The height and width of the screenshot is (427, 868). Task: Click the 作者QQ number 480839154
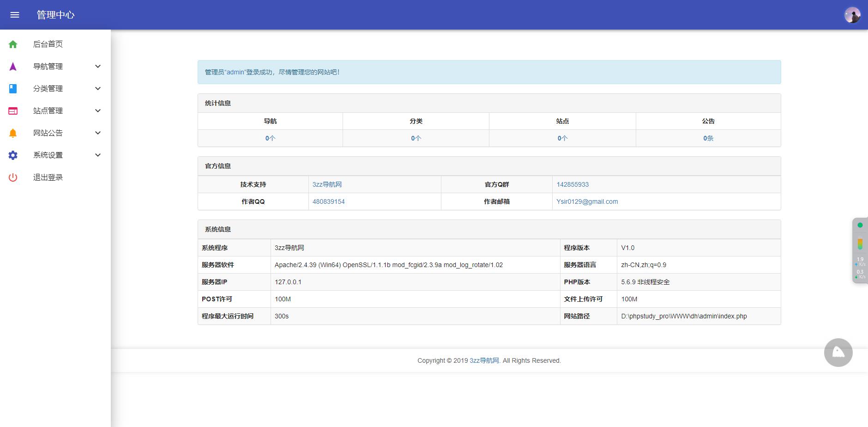(328, 201)
